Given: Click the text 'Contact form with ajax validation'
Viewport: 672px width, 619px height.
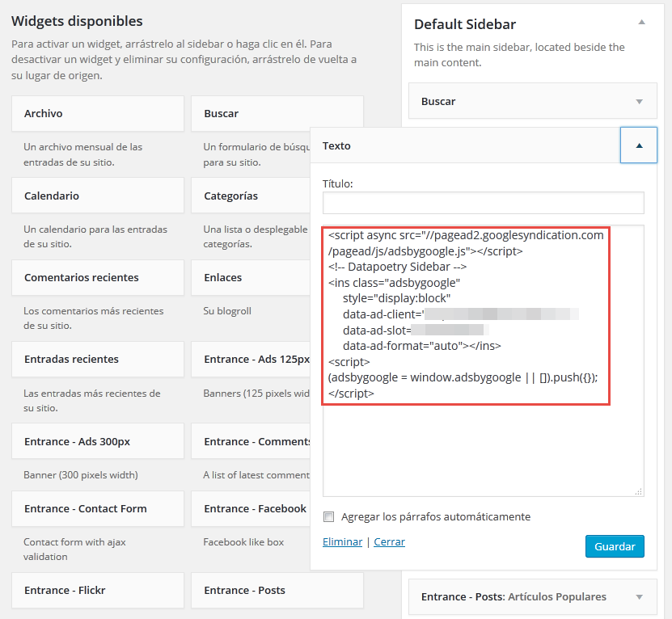Looking at the screenshot, I should (x=74, y=550).
